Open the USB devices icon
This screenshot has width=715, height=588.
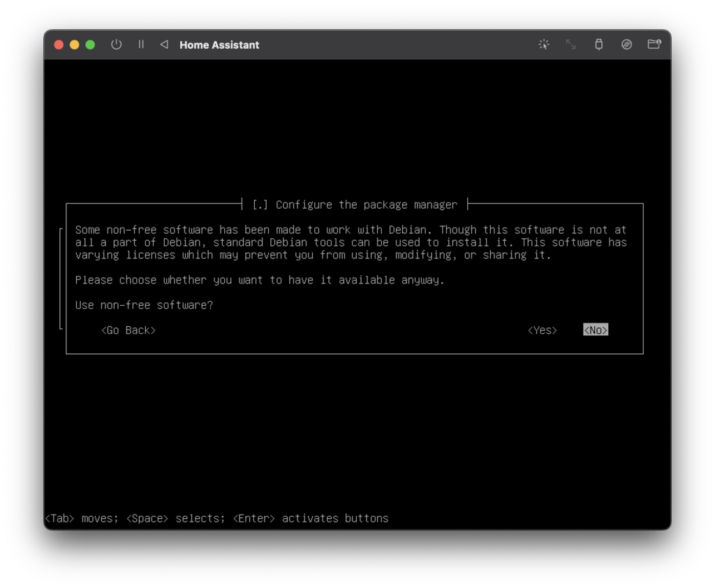pos(598,44)
